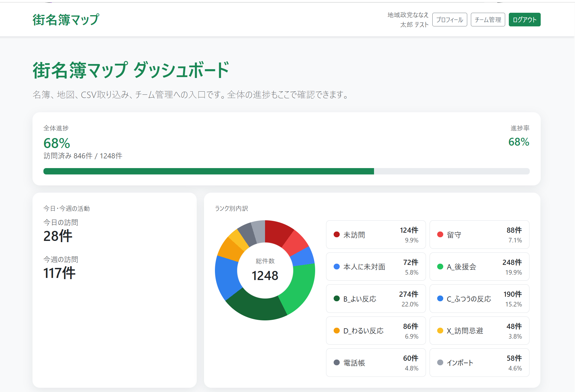Select the B_よい反応 legend card
Screen dimensions: 575x392
(x=376, y=299)
